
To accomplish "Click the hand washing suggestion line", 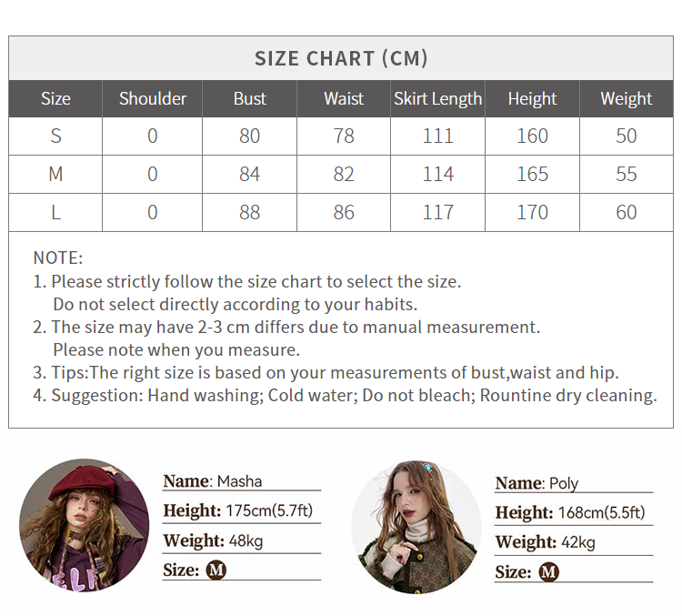I will pos(353,395).
